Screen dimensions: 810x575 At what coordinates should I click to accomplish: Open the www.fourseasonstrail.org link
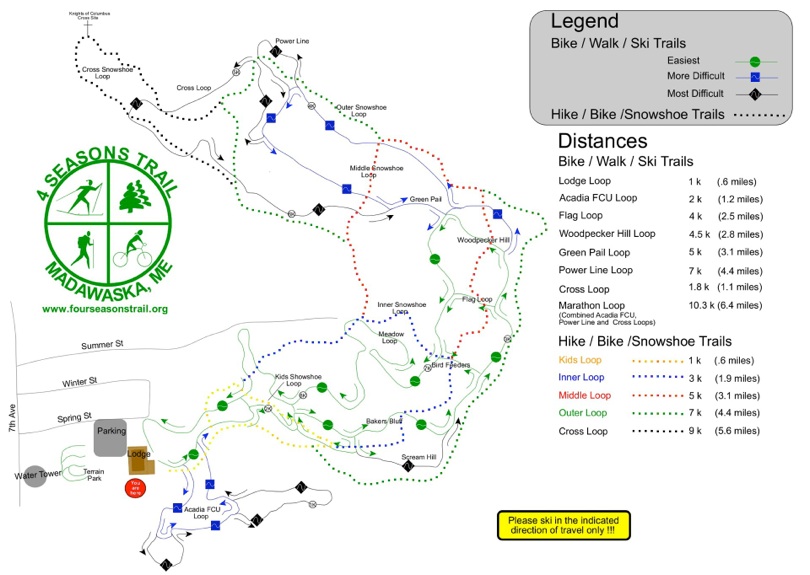(x=104, y=309)
